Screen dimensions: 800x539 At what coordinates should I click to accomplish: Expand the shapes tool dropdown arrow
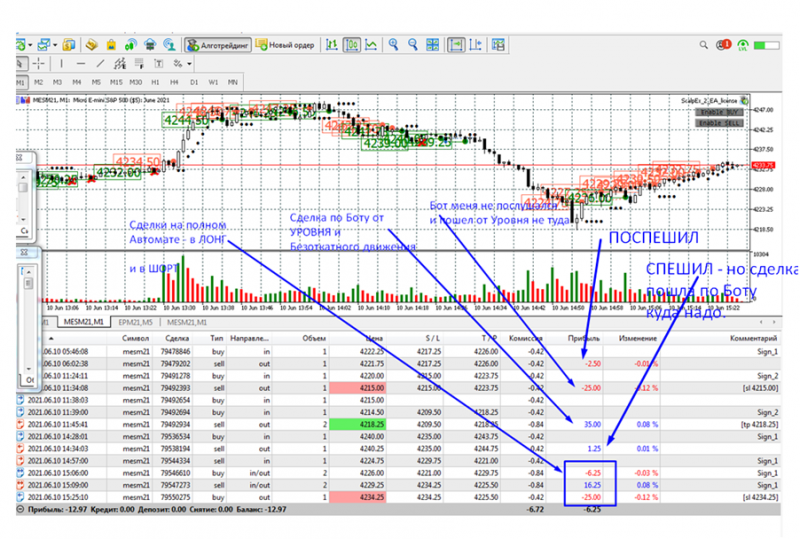pyautogui.click(x=189, y=64)
